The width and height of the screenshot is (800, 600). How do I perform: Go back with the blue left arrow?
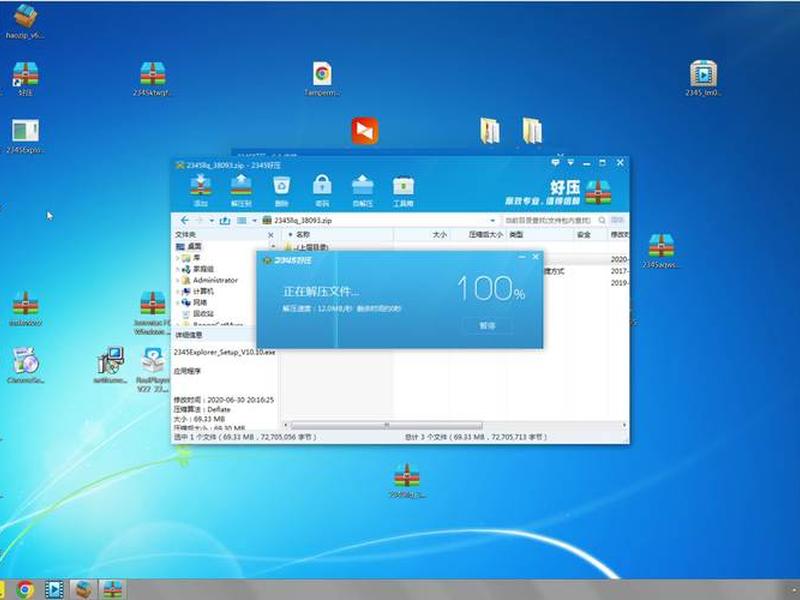[x=185, y=220]
